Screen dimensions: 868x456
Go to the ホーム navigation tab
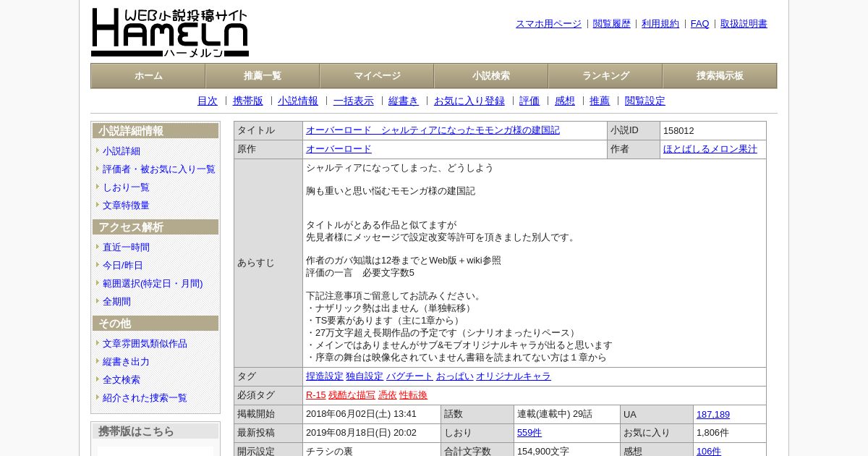tap(148, 76)
